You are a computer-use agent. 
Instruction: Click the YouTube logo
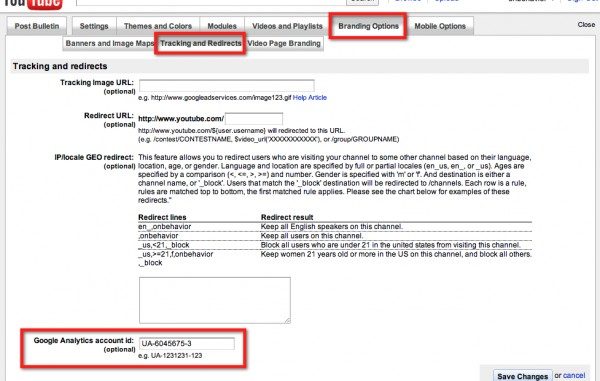click(33, 4)
